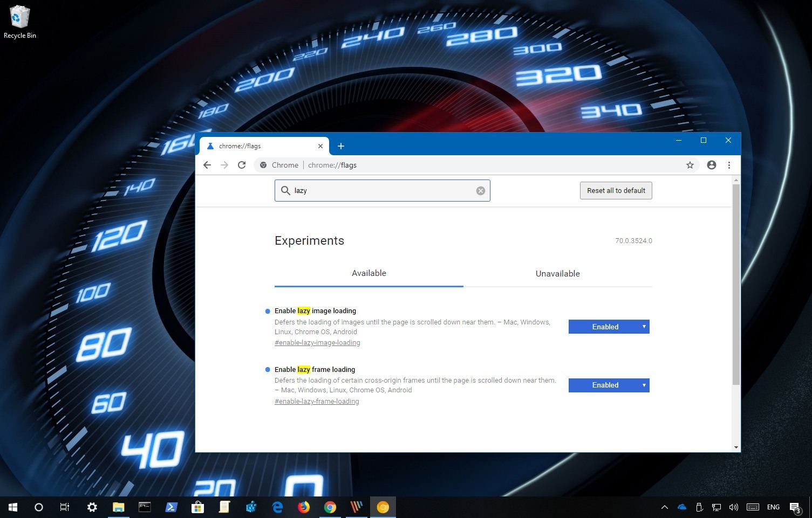
Task: Click the safely remove USB tray icon
Action: pyautogui.click(x=699, y=507)
